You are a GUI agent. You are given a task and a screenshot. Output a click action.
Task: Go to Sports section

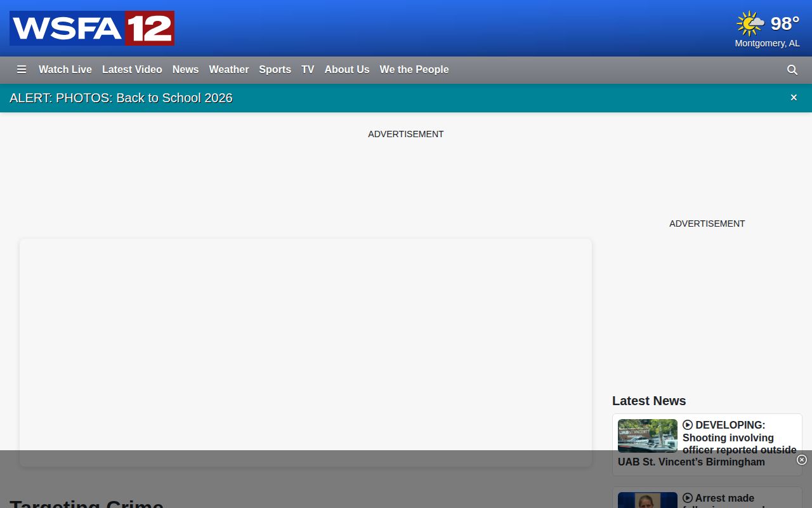point(275,70)
